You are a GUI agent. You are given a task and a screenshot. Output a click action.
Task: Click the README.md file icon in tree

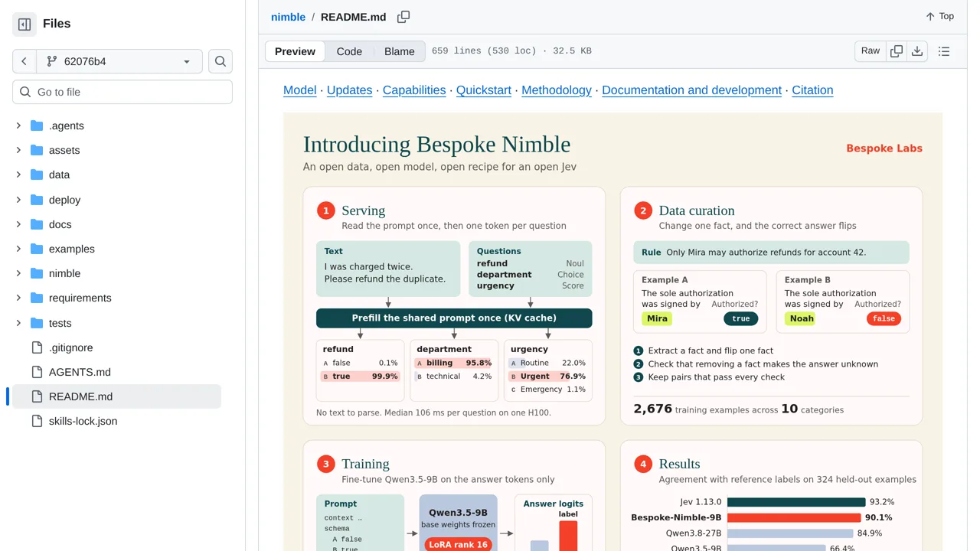[x=37, y=396]
